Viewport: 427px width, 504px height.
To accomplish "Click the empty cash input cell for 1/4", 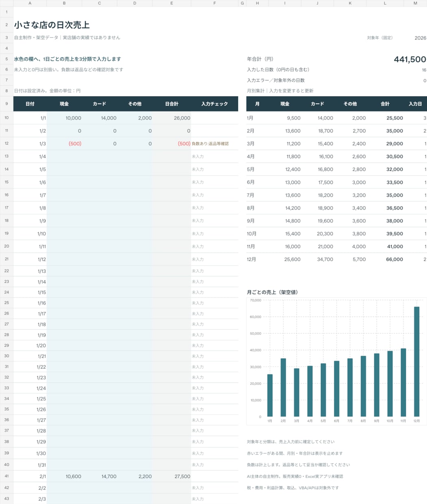I will (x=64, y=156).
